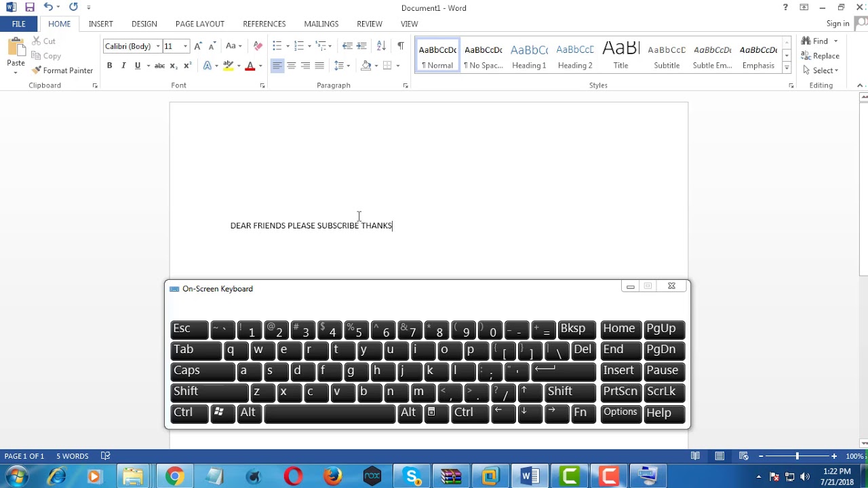Toggle the Caps key on On-Screen Keyboard
This screenshot has height=488, width=868.
click(202, 371)
